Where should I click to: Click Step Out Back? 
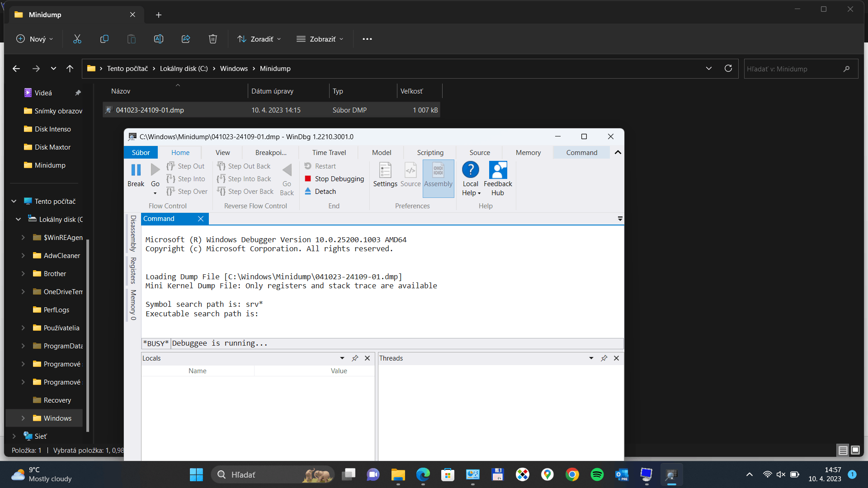click(244, 166)
